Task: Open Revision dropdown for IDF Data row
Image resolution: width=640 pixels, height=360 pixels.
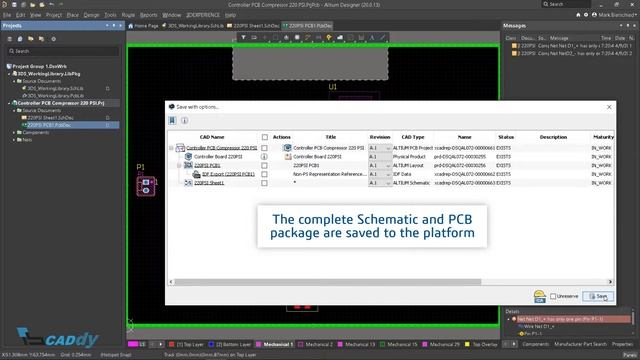Action: pyautogui.click(x=388, y=174)
